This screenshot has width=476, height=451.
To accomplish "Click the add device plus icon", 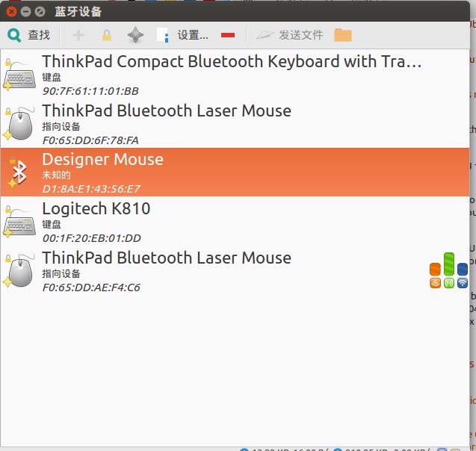I will click(78, 35).
